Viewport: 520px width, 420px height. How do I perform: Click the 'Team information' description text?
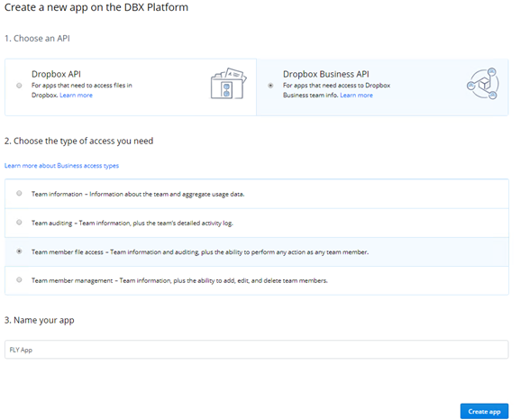[138, 194]
